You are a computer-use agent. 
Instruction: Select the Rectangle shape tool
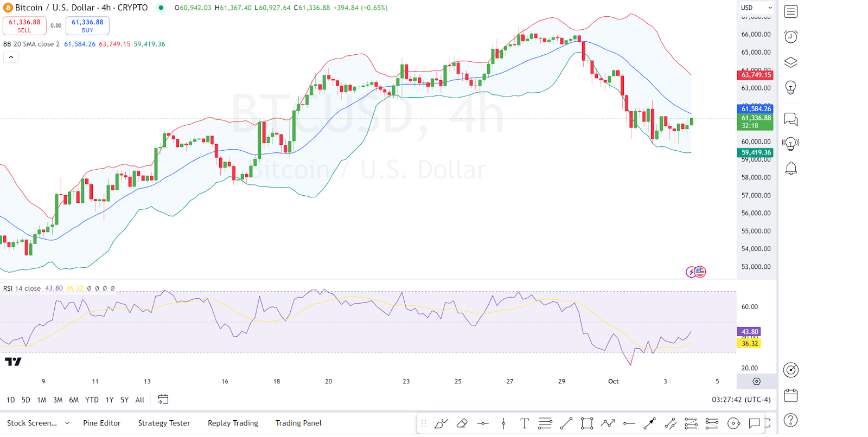pyautogui.click(x=587, y=423)
